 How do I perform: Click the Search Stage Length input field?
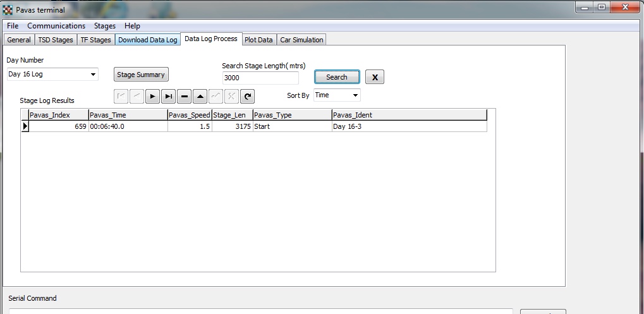260,78
